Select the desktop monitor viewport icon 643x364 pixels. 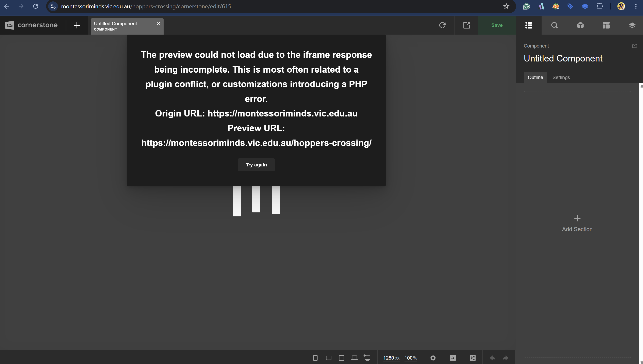pos(367,358)
